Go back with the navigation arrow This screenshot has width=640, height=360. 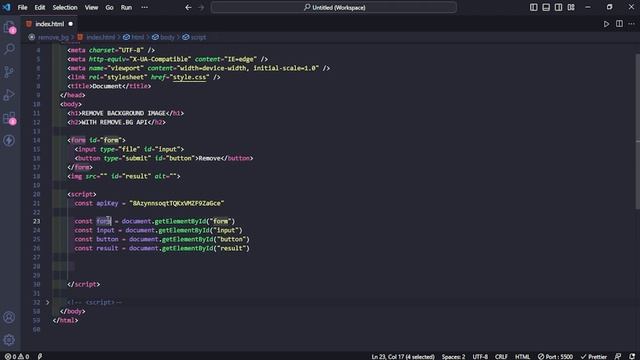click(x=188, y=7)
